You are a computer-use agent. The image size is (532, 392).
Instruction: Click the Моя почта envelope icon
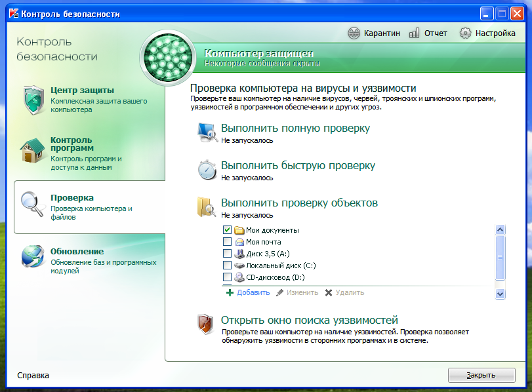point(239,242)
